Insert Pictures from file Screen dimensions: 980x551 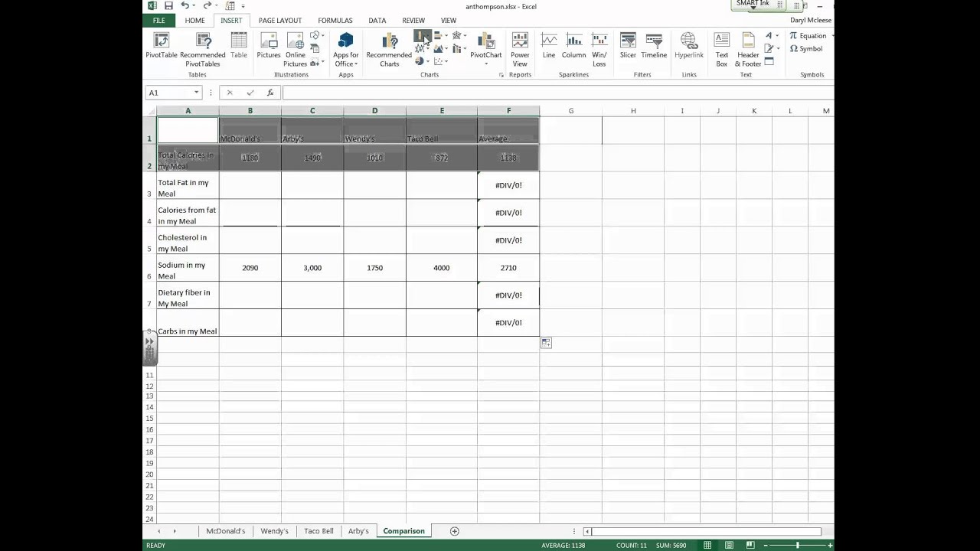click(x=269, y=46)
